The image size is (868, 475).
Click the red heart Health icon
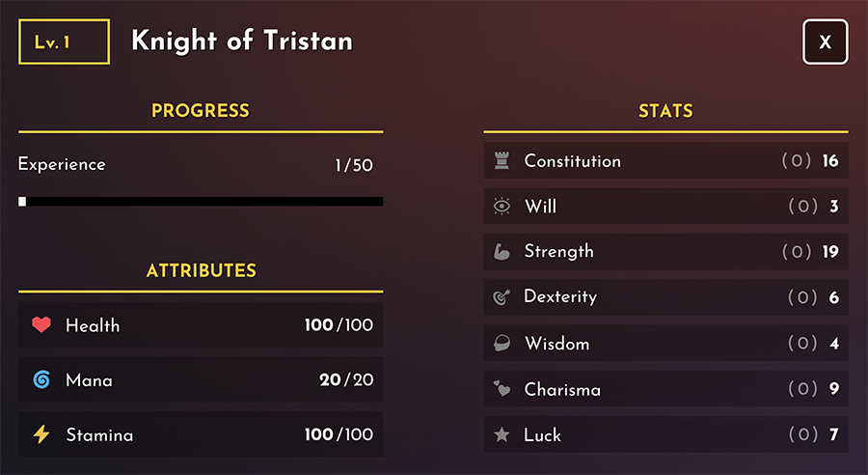click(41, 324)
